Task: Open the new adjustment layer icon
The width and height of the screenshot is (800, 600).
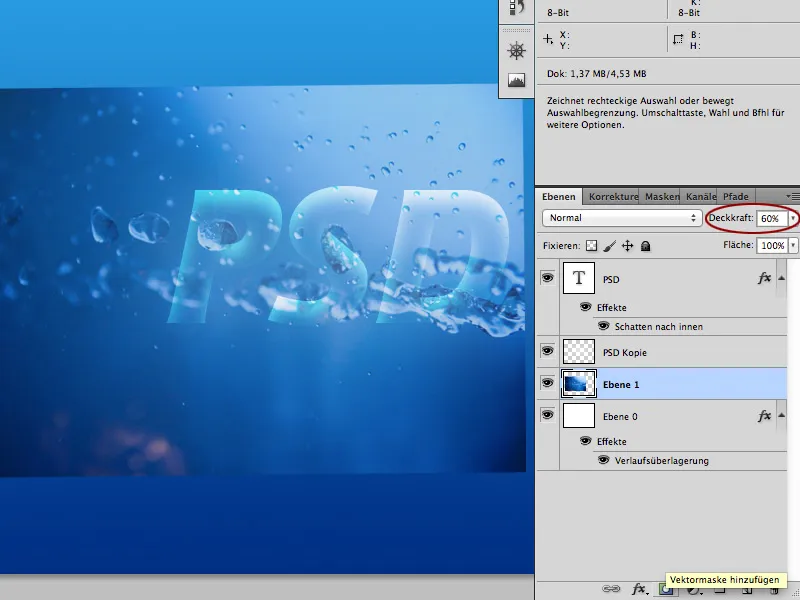Action: 692,590
